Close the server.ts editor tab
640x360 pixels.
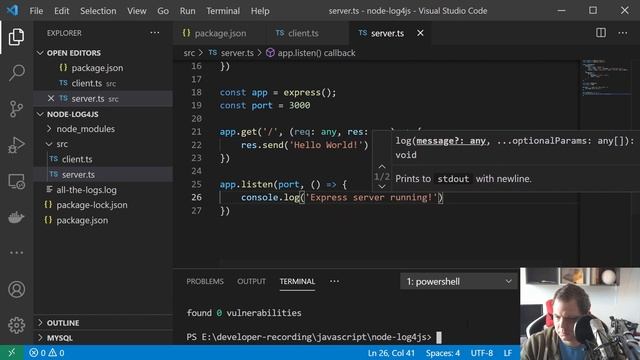(420, 33)
